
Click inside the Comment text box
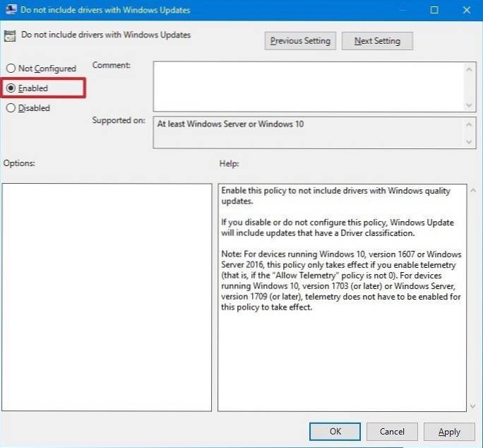coord(308,86)
